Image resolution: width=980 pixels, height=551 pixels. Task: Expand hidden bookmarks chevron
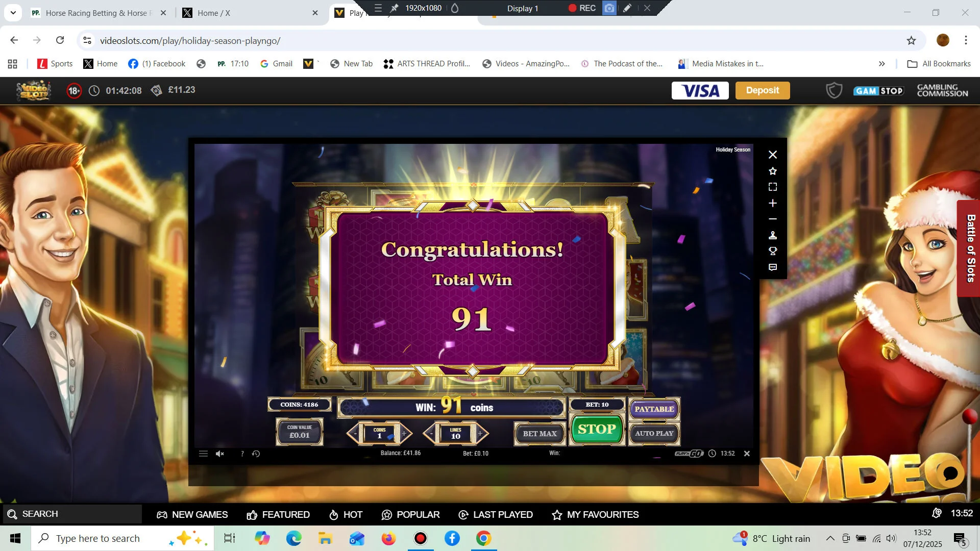881,64
